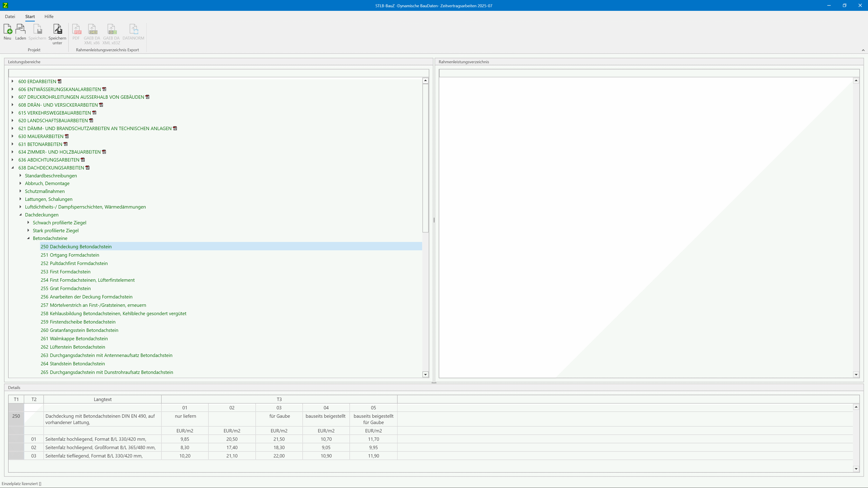Click the Speichern unter icon
This screenshot has width=868, height=488.
click(57, 30)
